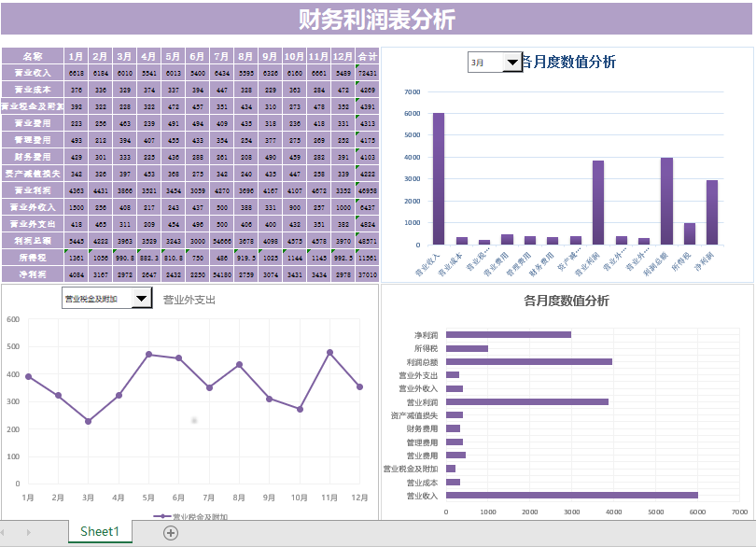This screenshot has width=756, height=547.
Task: Click the 净利润 horizontal bar
Action: pos(508,335)
